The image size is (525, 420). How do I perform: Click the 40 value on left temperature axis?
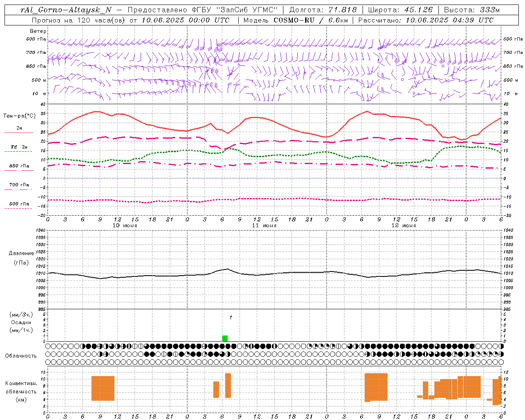tap(43, 104)
